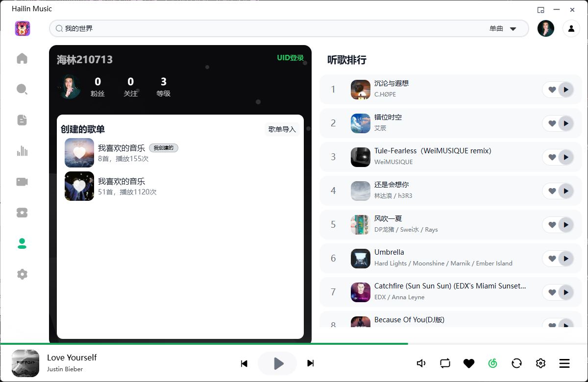
Task: Like the current song Love Yourself
Action: (469, 363)
